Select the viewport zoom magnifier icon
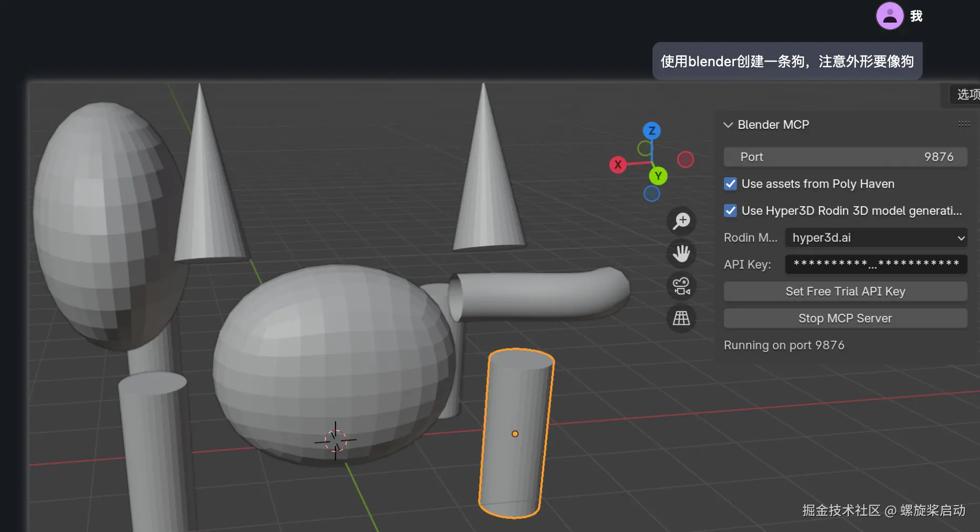This screenshot has width=980, height=532. pyautogui.click(x=681, y=221)
